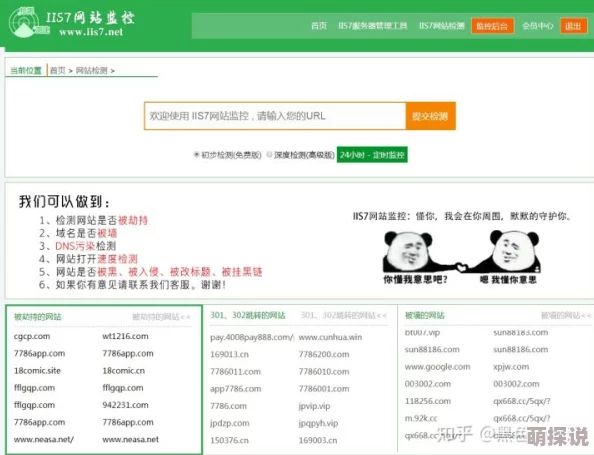The height and width of the screenshot is (455, 594).
Task: Click the 当前位置 breadcrumb label
Action: tap(26, 70)
